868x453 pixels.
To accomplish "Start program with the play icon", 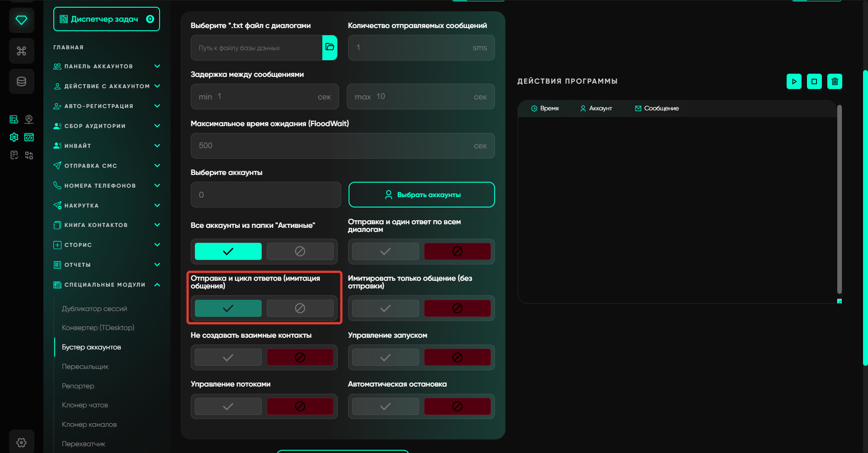I will point(794,81).
